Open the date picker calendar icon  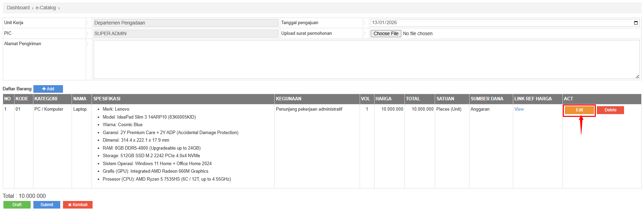636,23
